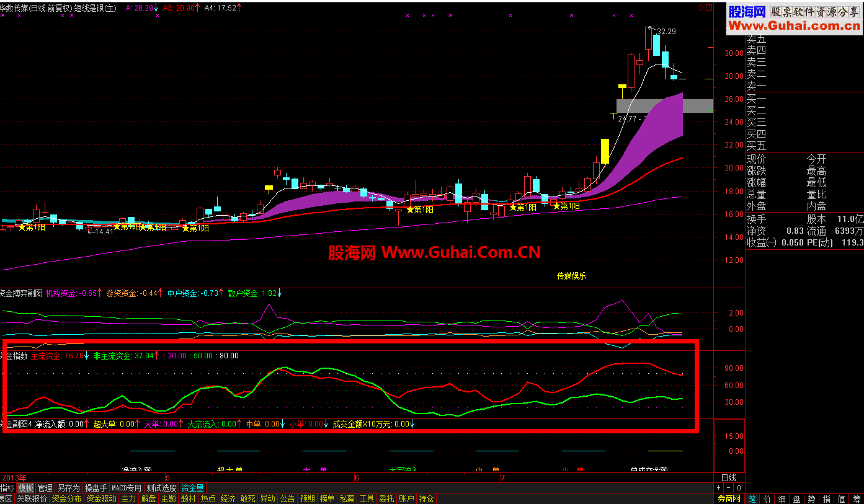This screenshot has height=504, width=864.
Task: Switch to the 势 panel tab
Action: 812,498
